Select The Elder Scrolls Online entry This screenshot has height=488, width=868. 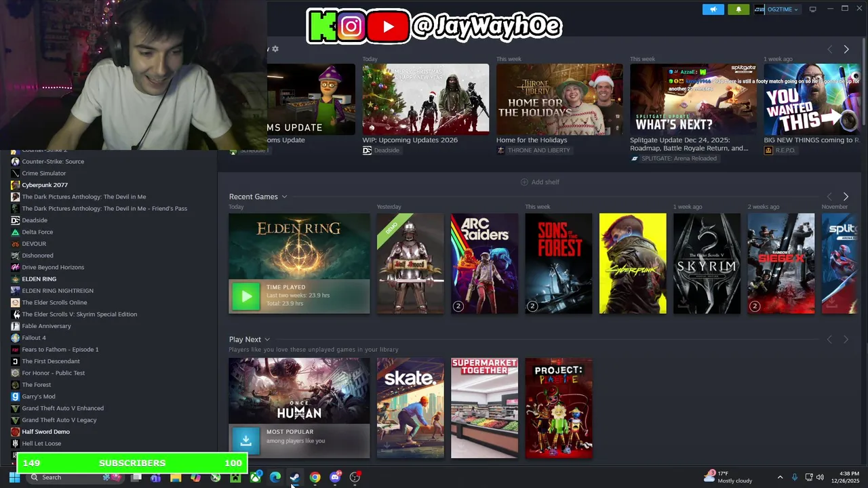tap(54, 302)
